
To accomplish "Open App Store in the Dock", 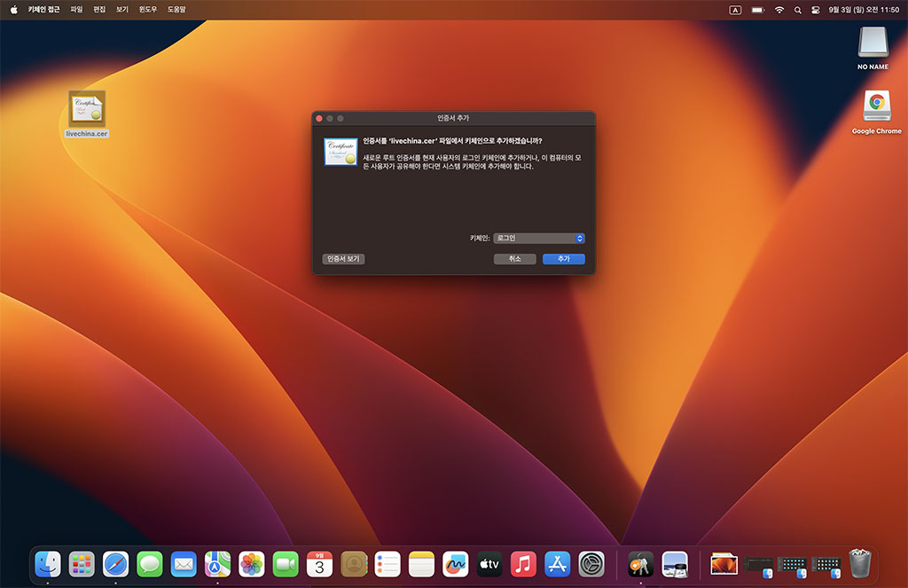I will (558, 564).
